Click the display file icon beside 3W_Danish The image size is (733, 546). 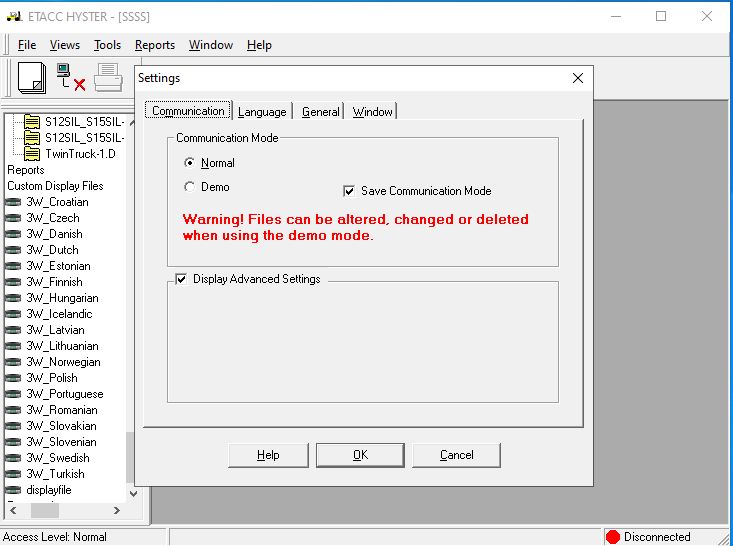[13, 234]
